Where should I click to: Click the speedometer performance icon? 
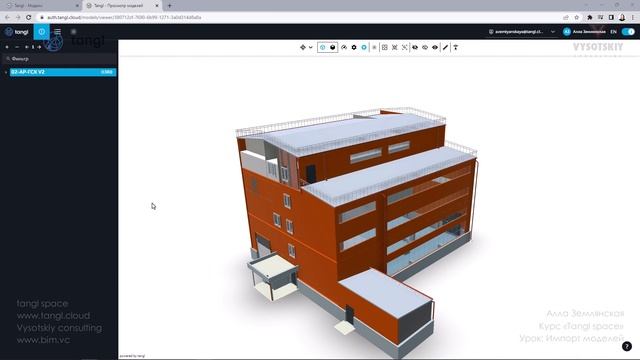tap(344, 47)
